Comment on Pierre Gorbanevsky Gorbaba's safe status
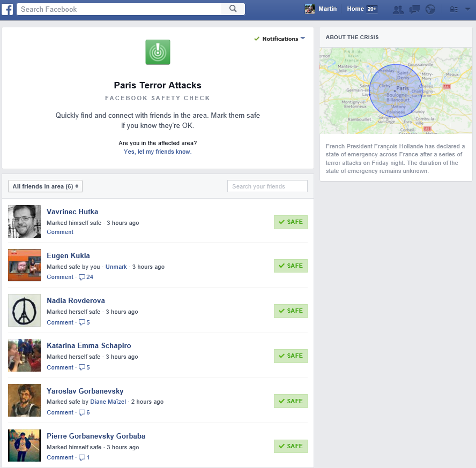The width and height of the screenshot is (476, 468). pyautogui.click(x=60, y=457)
